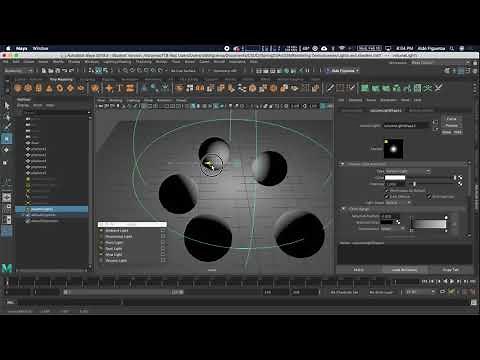This screenshot has width=480, height=360.
Task: Click the Load Attributes button
Action: pos(404,270)
